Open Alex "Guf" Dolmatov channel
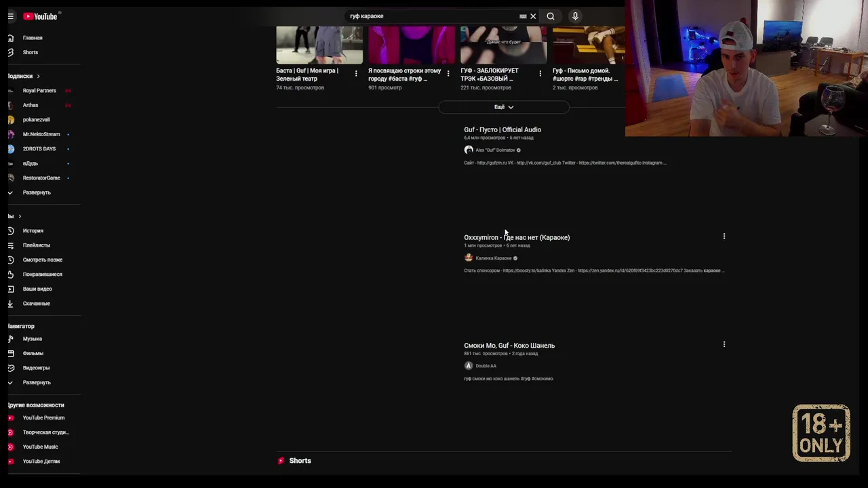The width and height of the screenshot is (868, 488). point(495,150)
